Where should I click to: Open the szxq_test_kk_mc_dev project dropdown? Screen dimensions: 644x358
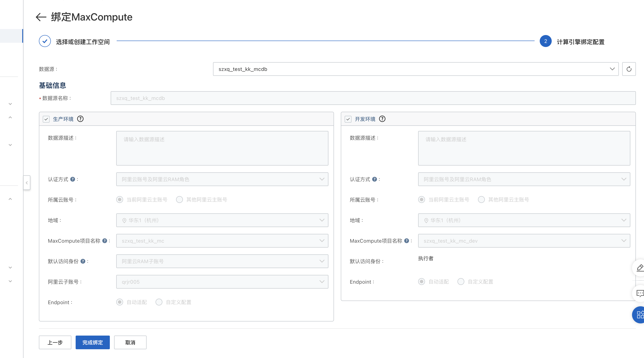point(524,241)
